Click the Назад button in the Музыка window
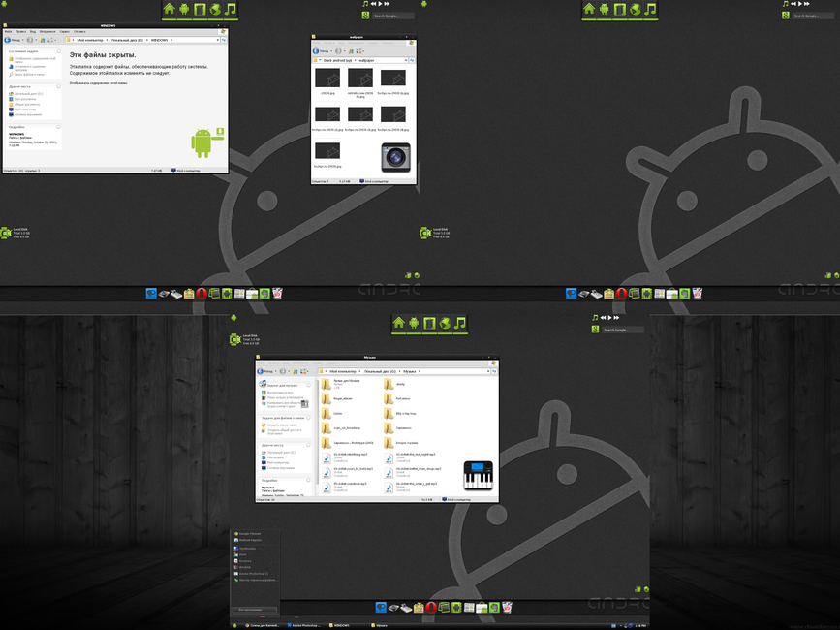840x630 pixels. [x=265, y=371]
